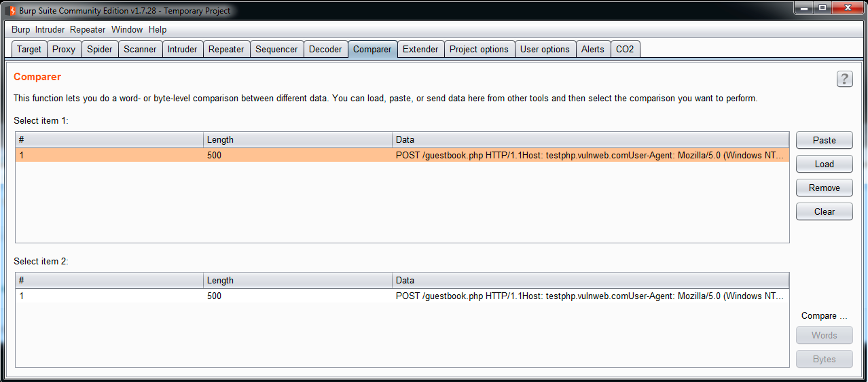This screenshot has height=382, width=868.
Task: Switch to the Target tab
Action: pyautogui.click(x=29, y=49)
